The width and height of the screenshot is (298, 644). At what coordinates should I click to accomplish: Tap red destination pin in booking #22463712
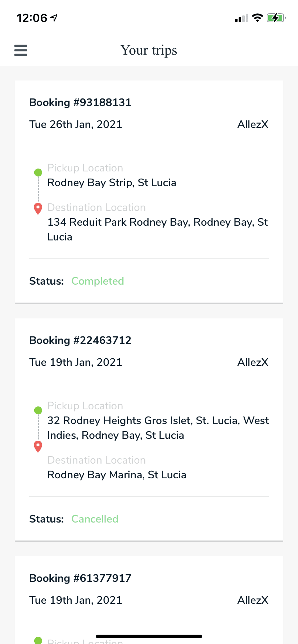(38, 446)
